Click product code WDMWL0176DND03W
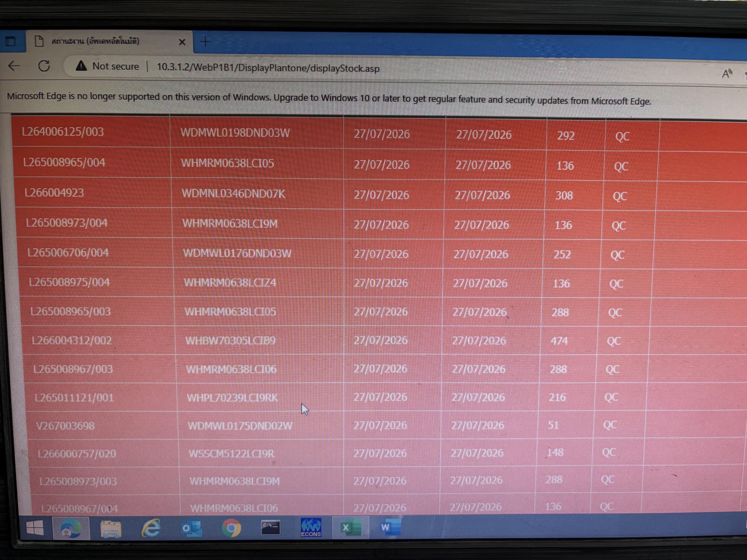This screenshot has height=560, width=747. [x=237, y=253]
